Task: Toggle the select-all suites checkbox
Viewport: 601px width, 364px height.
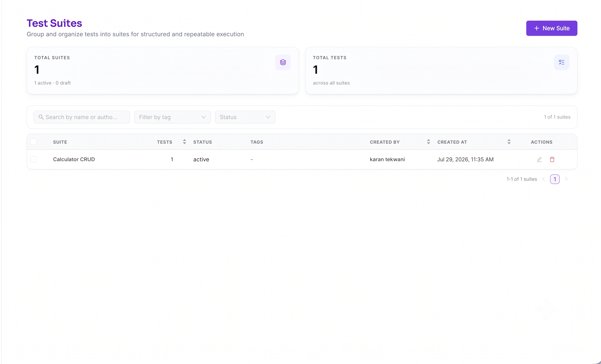Action: pos(33,142)
